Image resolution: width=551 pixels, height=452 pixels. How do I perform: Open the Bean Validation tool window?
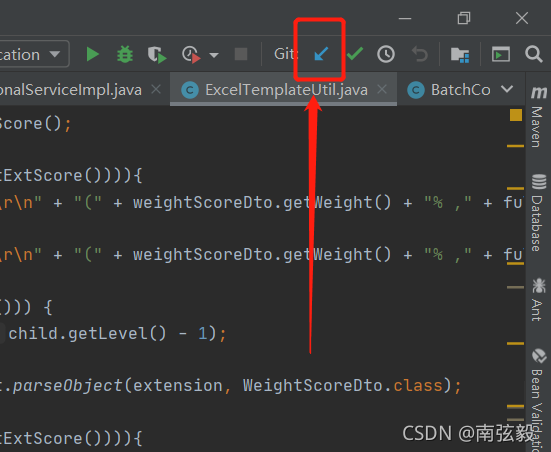[x=538, y=399]
